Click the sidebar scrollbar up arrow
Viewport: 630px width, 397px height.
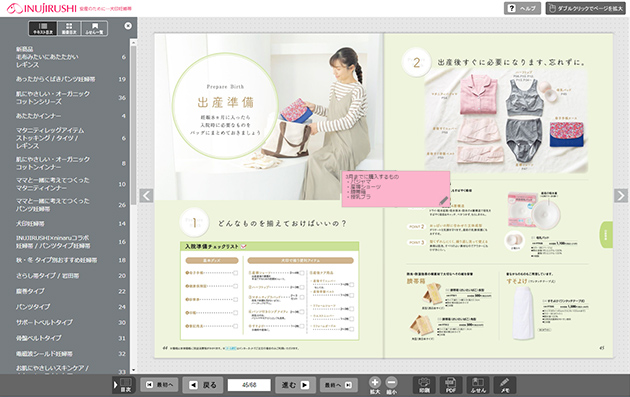133,42
